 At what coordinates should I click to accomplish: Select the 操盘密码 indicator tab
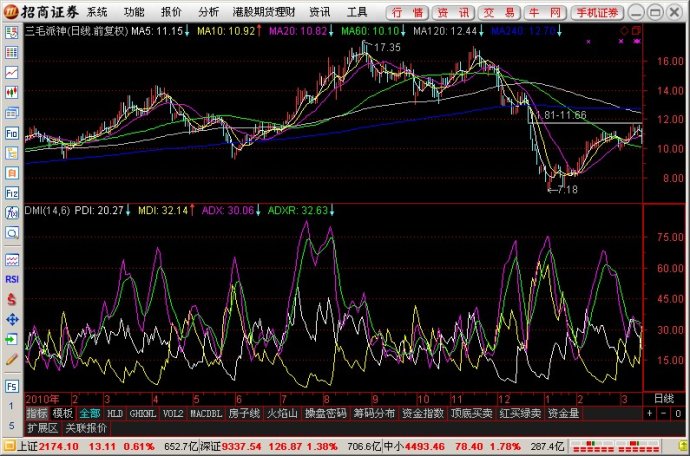(x=326, y=413)
